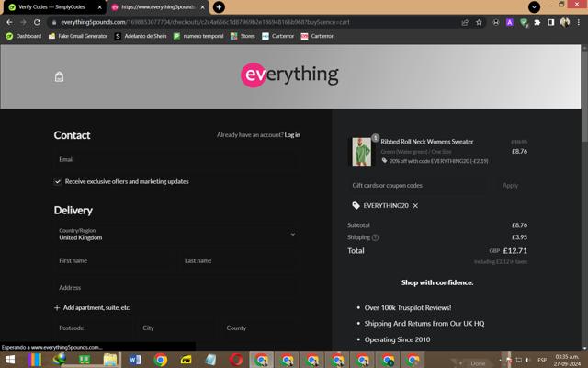Open Opera browser from taskbar

point(236,360)
